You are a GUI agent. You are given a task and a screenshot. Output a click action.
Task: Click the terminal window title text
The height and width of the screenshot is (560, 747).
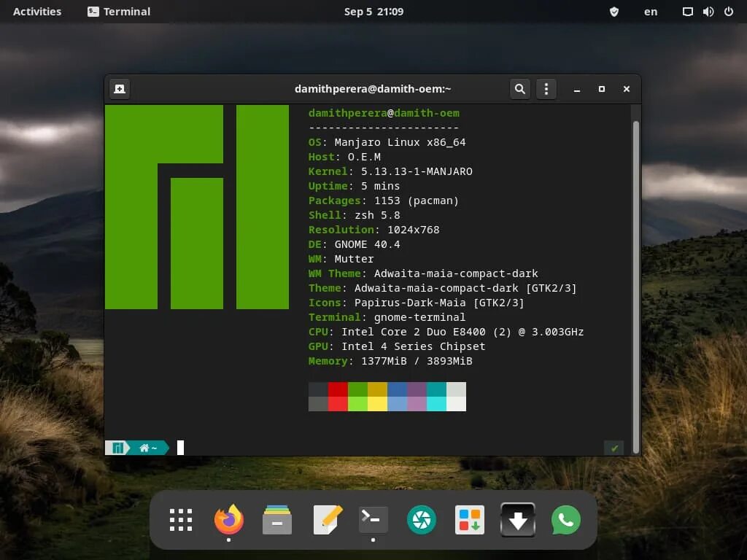[373, 89]
